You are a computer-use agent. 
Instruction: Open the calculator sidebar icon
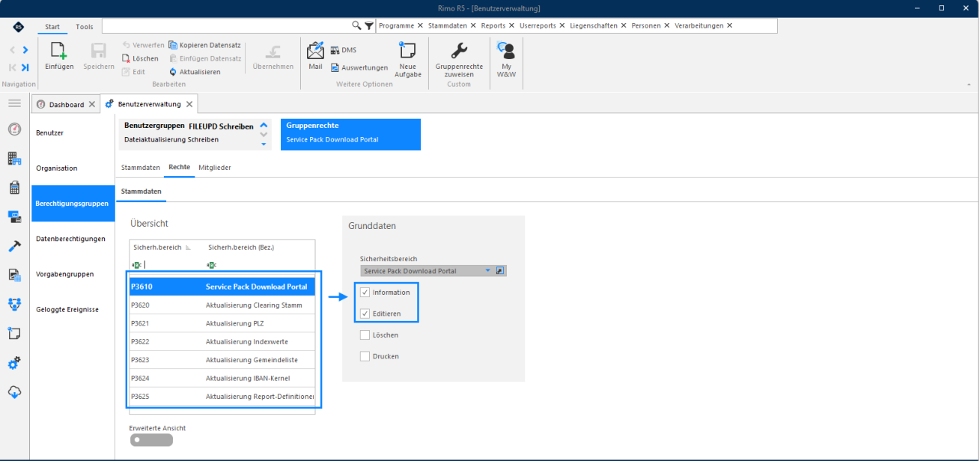(x=14, y=187)
